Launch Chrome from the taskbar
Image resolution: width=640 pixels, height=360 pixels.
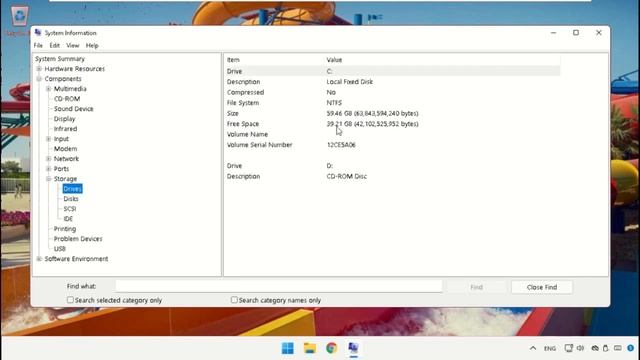pyautogui.click(x=331, y=348)
